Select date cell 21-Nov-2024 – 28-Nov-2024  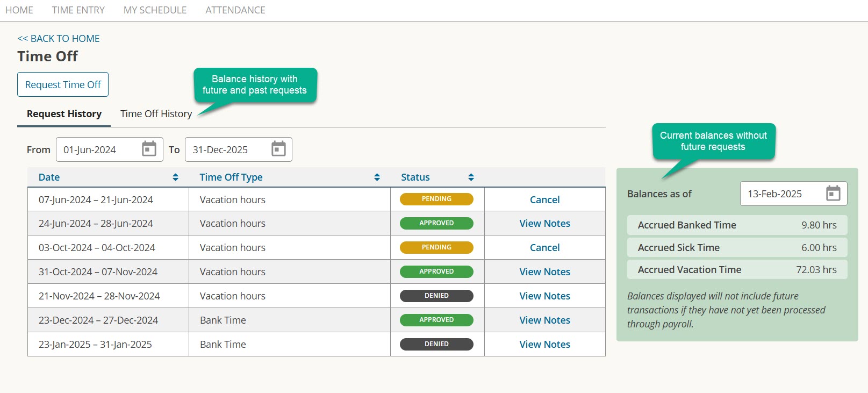(108, 296)
